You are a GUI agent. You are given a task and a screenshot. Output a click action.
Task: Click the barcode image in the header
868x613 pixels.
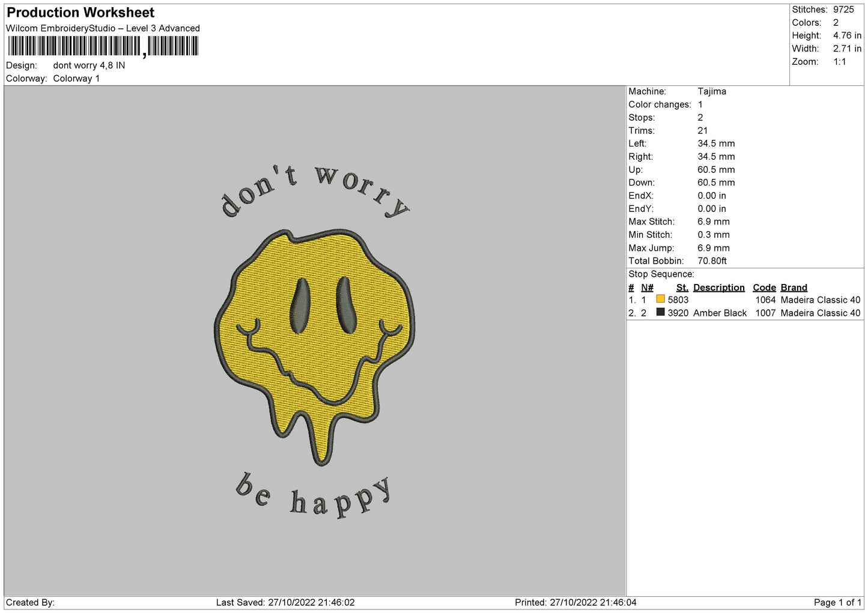point(102,46)
